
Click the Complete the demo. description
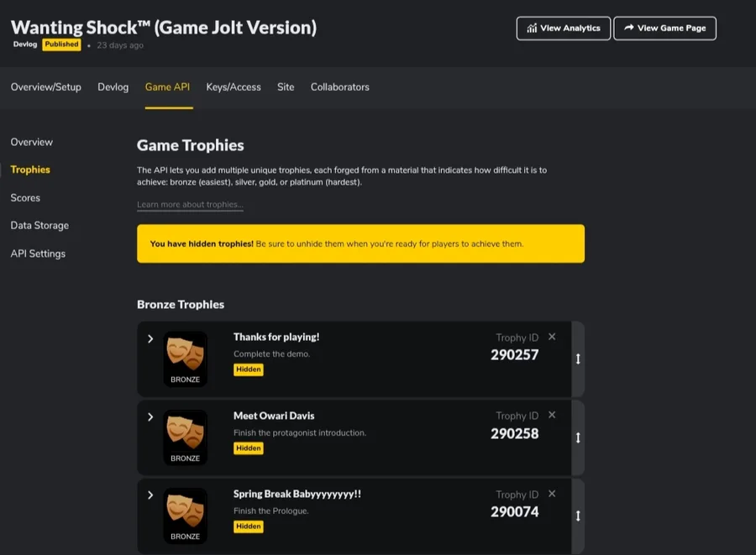click(272, 354)
